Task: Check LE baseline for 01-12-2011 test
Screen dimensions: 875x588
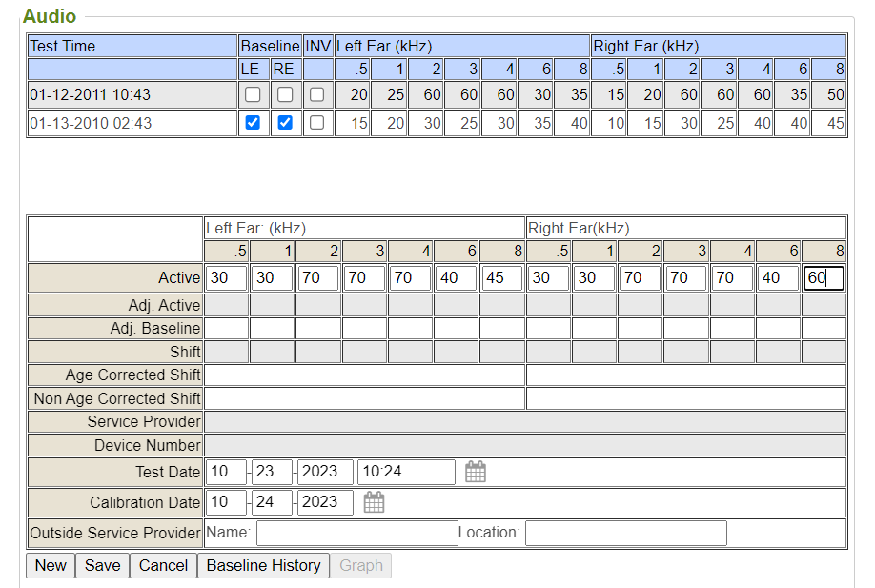Action: point(253,95)
